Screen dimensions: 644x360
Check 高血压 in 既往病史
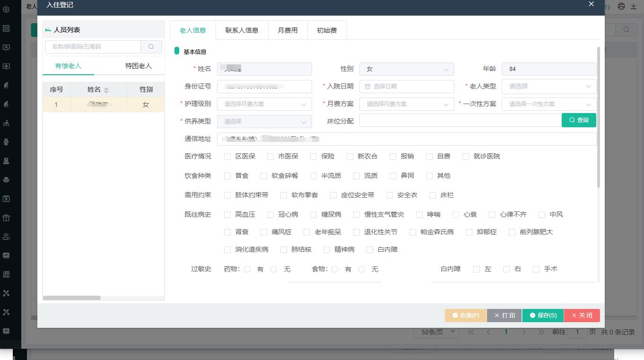point(227,214)
